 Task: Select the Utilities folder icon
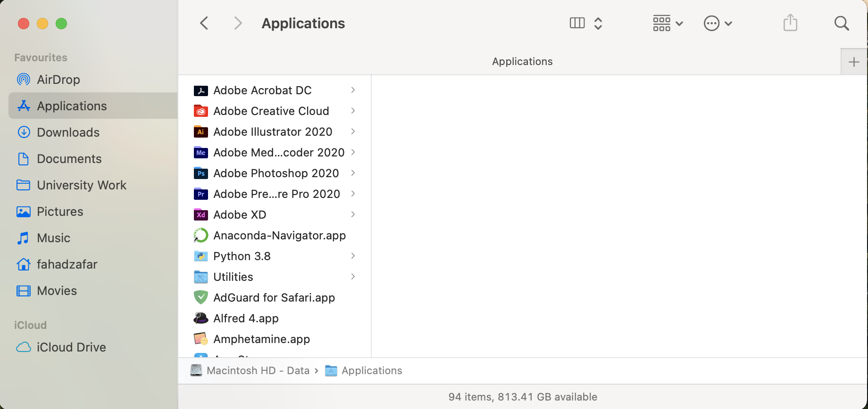(x=201, y=277)
